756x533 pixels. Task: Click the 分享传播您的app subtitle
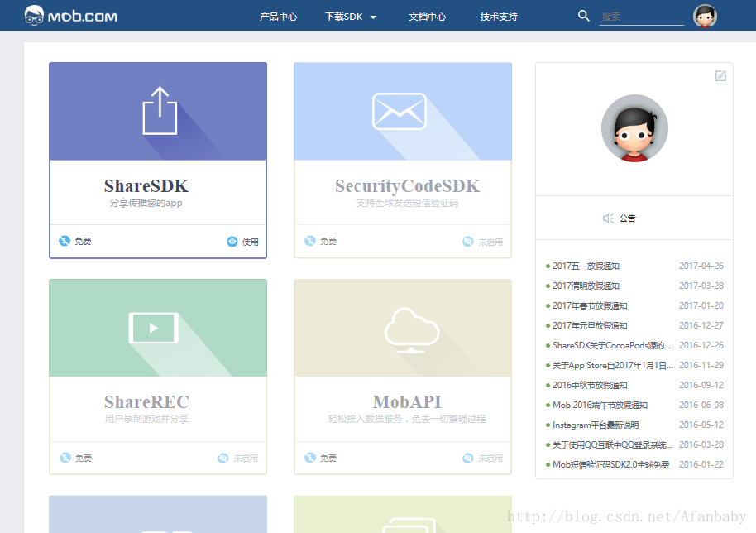[x=146, y=203]
